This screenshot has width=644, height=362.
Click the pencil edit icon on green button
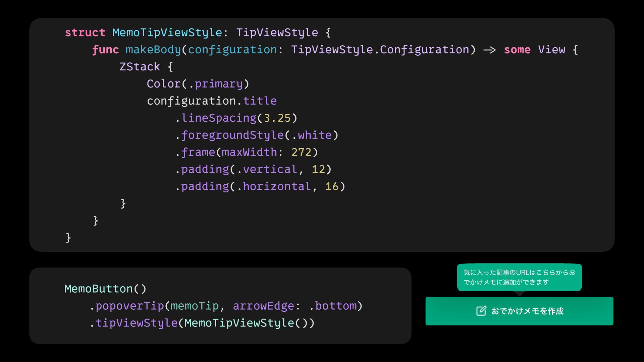[481, 311]
